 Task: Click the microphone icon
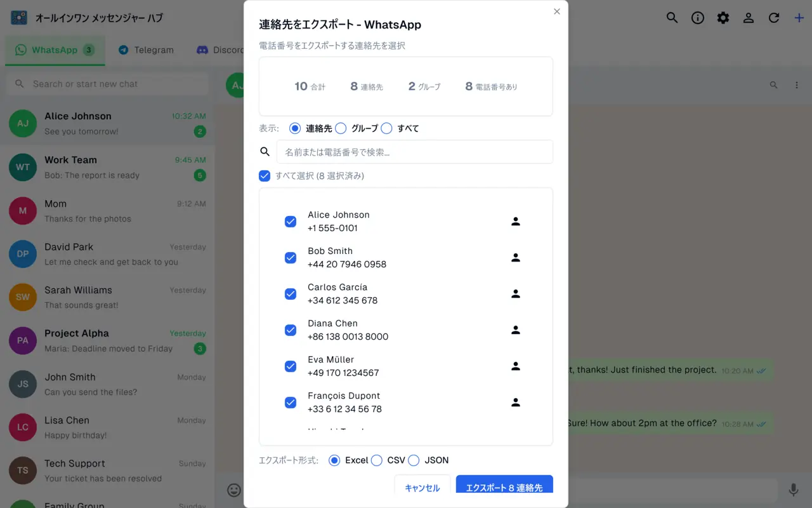click(793, 490)
